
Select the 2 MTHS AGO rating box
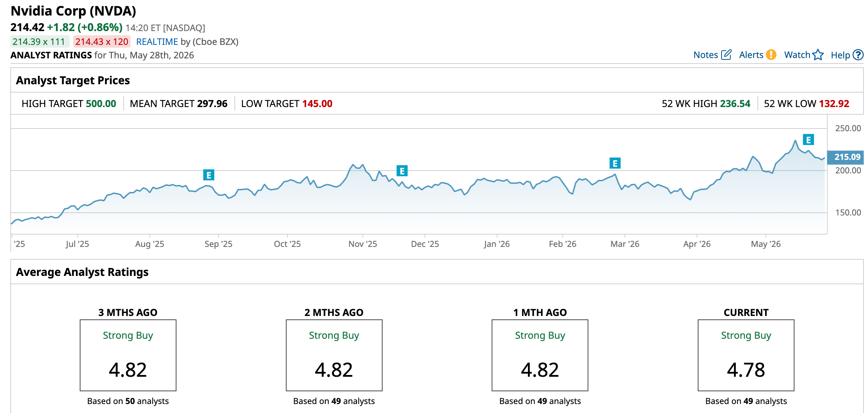[x=334, y=355]
